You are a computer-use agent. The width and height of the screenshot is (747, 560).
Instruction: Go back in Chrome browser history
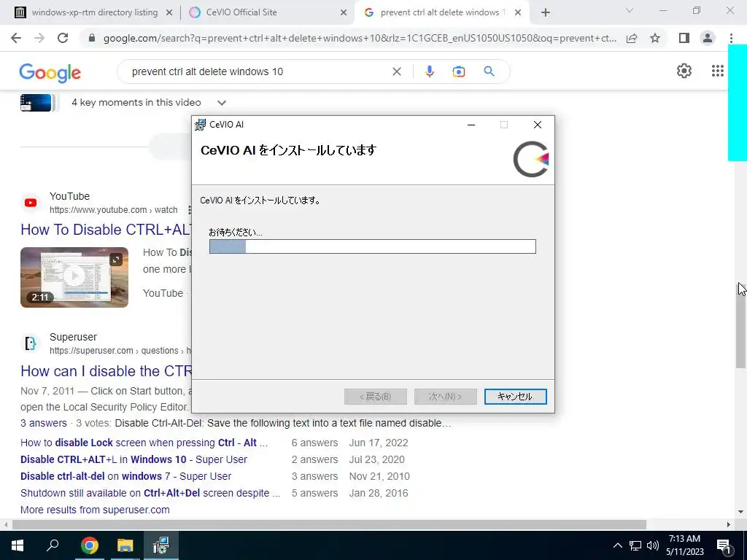coord(16,38)
